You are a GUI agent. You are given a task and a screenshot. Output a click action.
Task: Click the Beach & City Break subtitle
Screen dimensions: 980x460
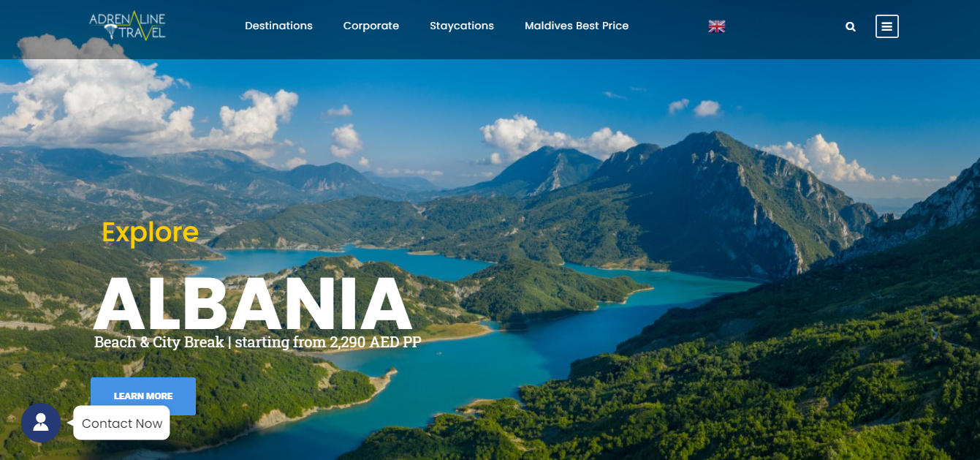point(159,342)
